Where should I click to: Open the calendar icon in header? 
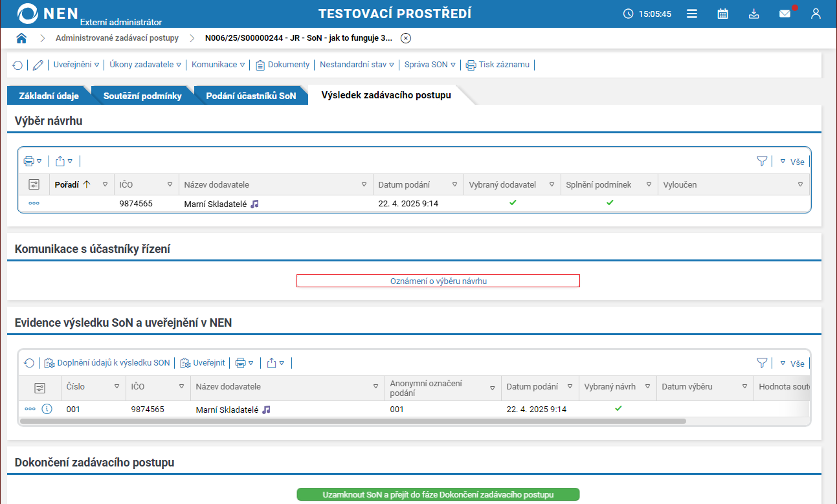click(x=723, y=14)
